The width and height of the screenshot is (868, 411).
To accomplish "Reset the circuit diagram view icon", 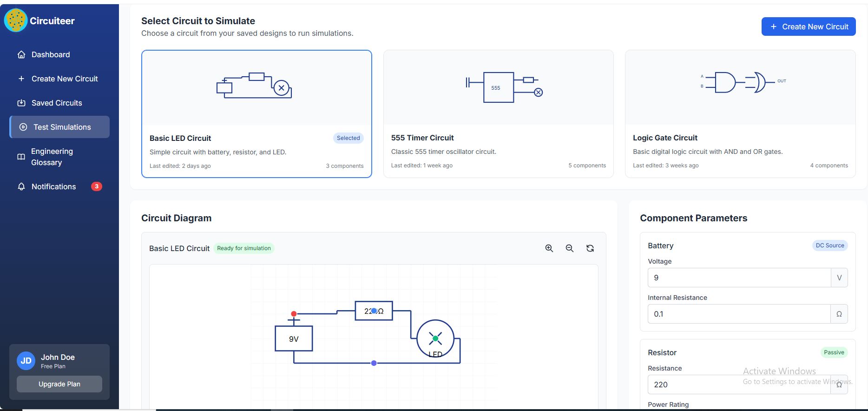I will (590, 248).
